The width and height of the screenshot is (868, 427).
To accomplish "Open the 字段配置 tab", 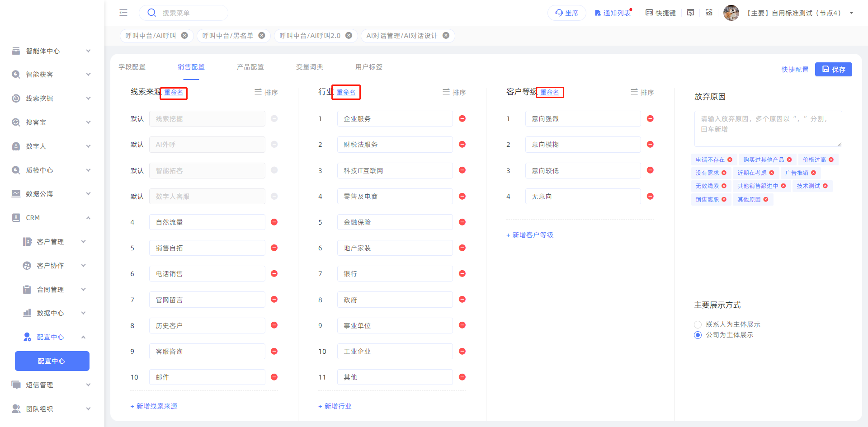I will (132, 67).
